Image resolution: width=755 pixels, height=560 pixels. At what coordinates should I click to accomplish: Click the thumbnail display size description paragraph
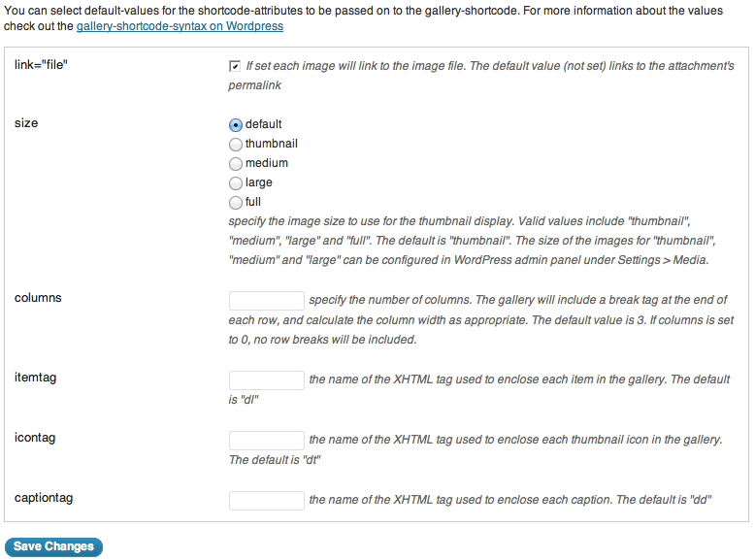[472, 241]
